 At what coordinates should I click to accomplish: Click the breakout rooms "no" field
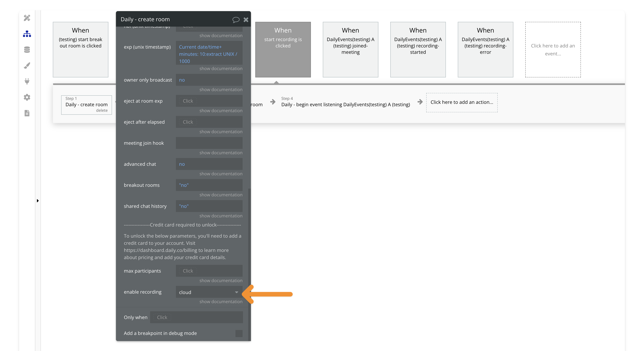tap(209, 185)
